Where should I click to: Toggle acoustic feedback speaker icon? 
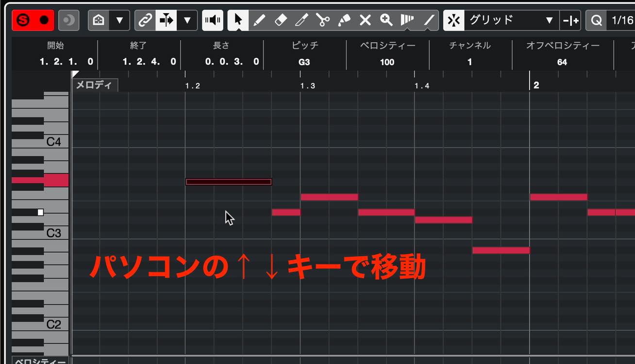(213, 20)
